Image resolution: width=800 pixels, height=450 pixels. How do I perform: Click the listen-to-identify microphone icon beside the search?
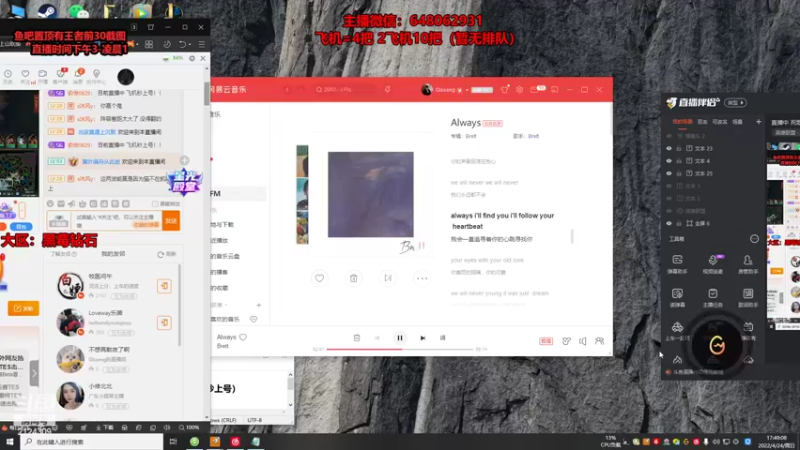point(388,89)
